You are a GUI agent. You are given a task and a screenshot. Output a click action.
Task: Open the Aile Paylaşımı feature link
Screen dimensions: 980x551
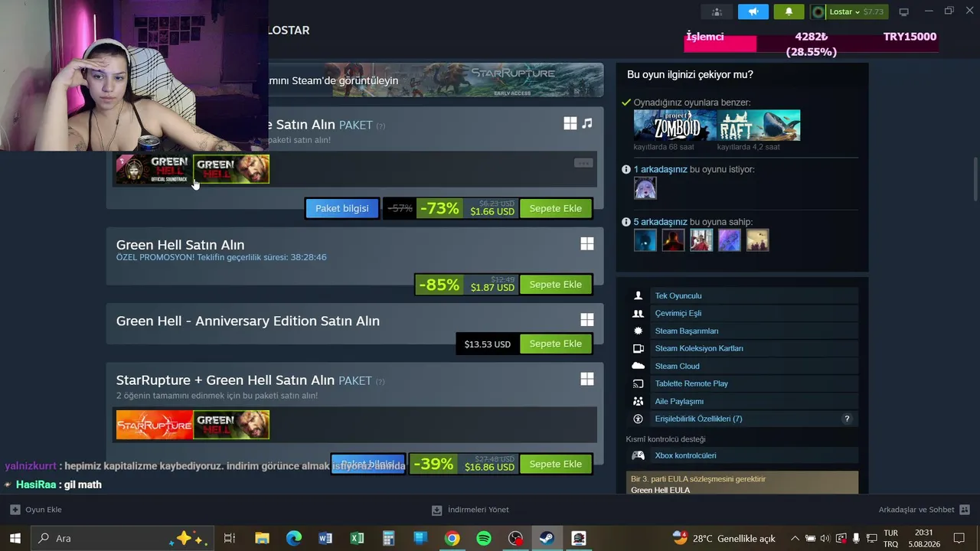click(679, 401)
